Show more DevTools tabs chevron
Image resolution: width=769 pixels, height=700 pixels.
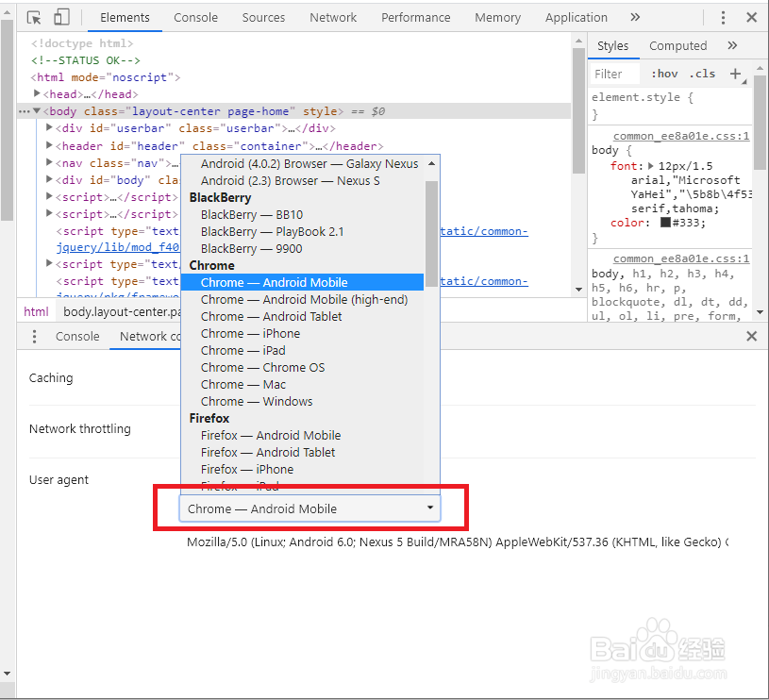635,17
